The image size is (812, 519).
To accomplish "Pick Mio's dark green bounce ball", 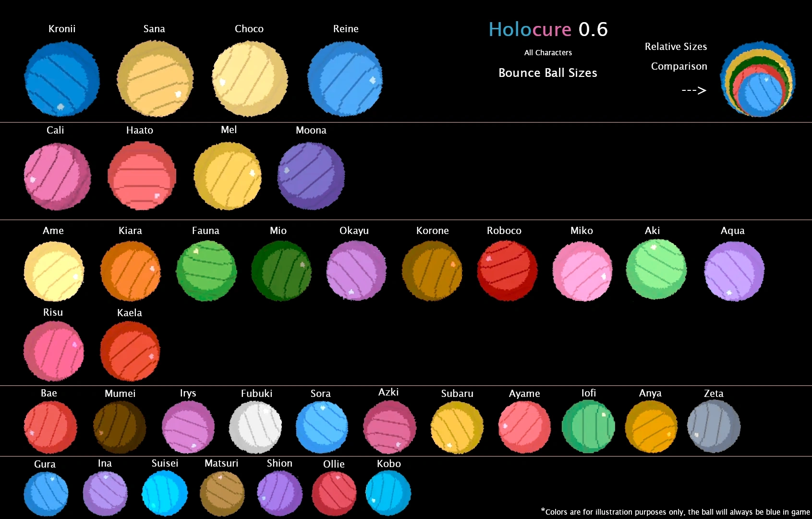I will (281, 271).
